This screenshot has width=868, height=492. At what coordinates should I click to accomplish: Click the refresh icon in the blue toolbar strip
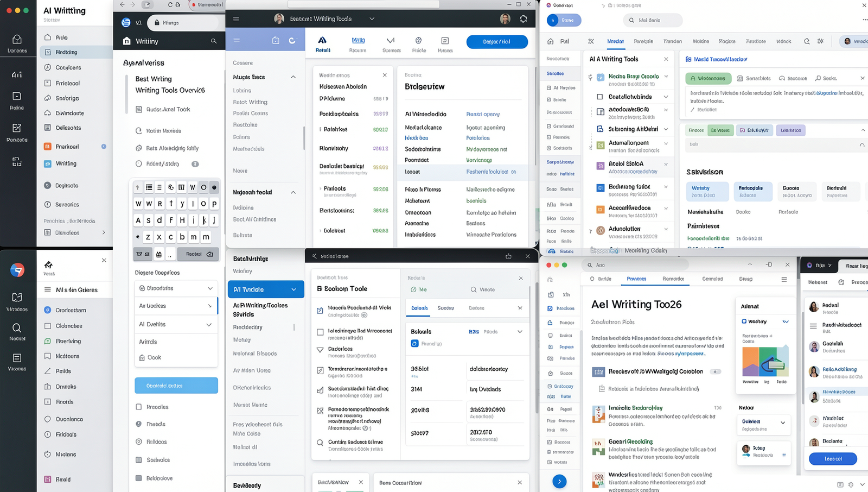[x=292, y=40]
